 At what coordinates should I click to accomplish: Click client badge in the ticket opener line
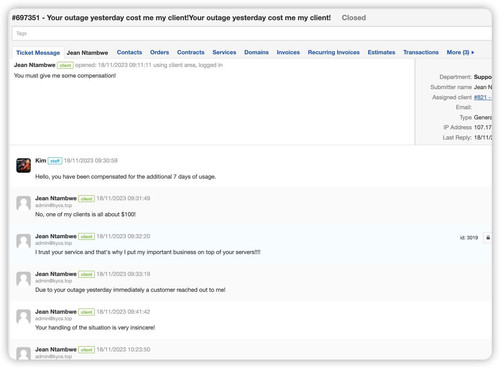click(65, 65)
